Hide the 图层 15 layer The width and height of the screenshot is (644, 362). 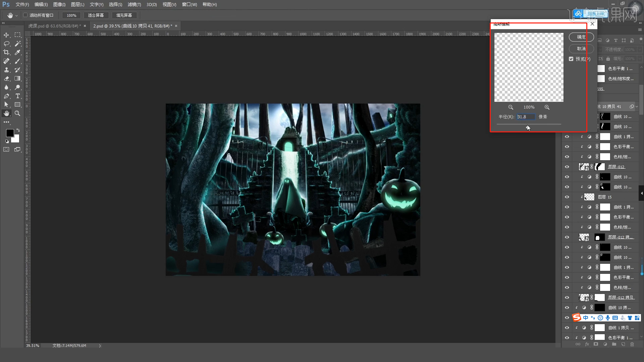coord(567,197)
